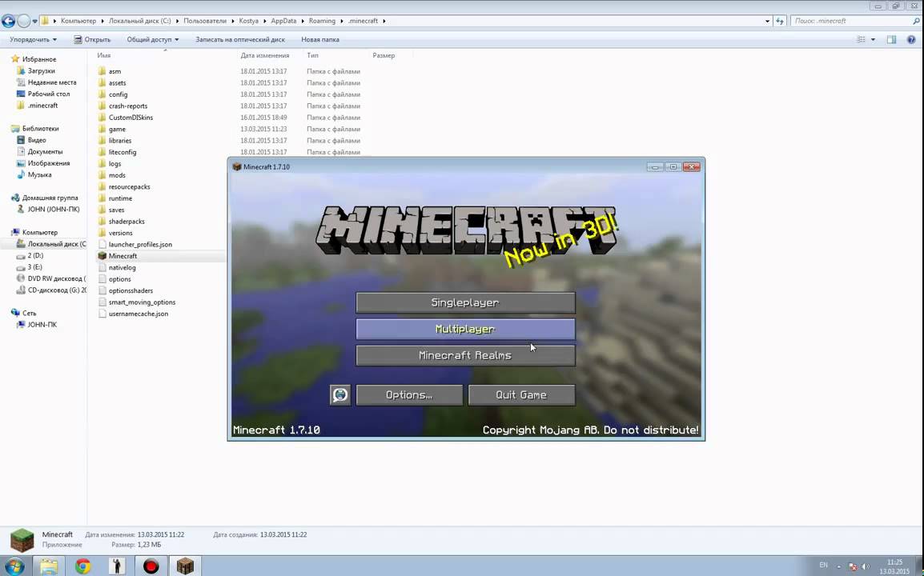Click the saves folder icon
The image size is (924, 576).
[x=102, y=210]
